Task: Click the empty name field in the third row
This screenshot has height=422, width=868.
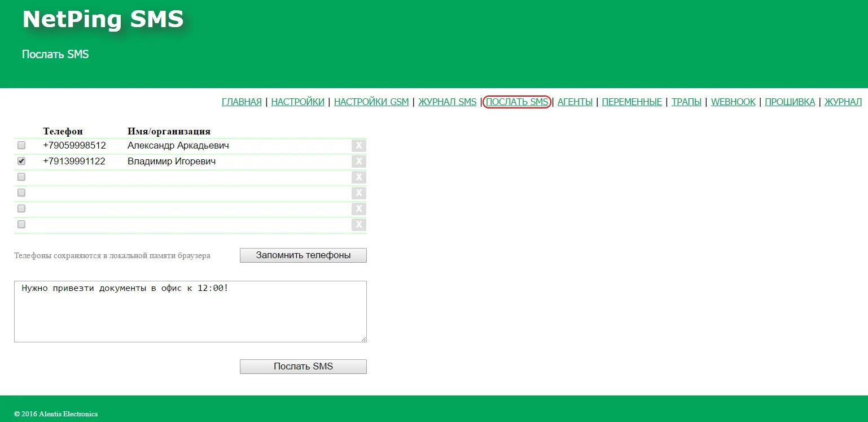Action: pos(237,177)
